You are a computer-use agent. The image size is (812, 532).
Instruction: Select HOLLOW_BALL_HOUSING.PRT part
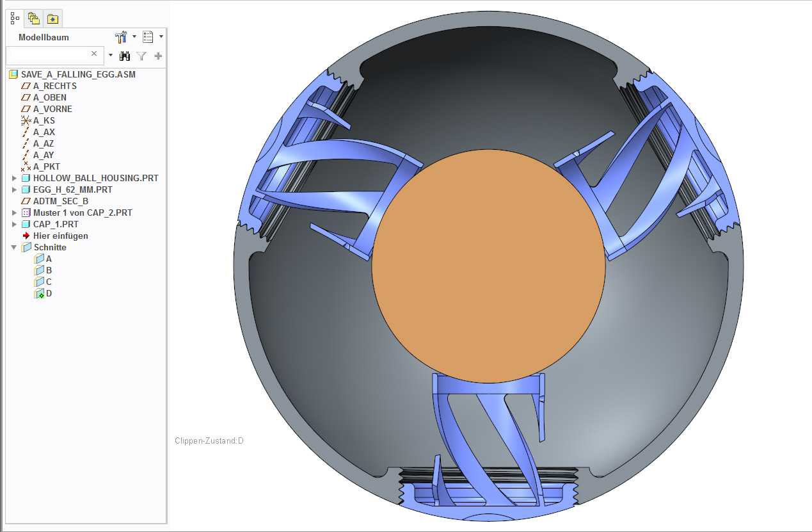tap(96, 178)
